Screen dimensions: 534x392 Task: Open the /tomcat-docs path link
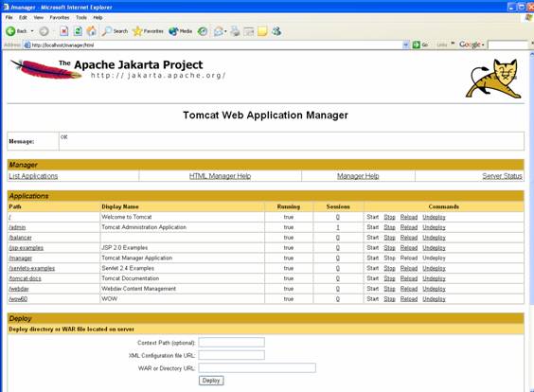pyautogui.click(x=26, y=278)
